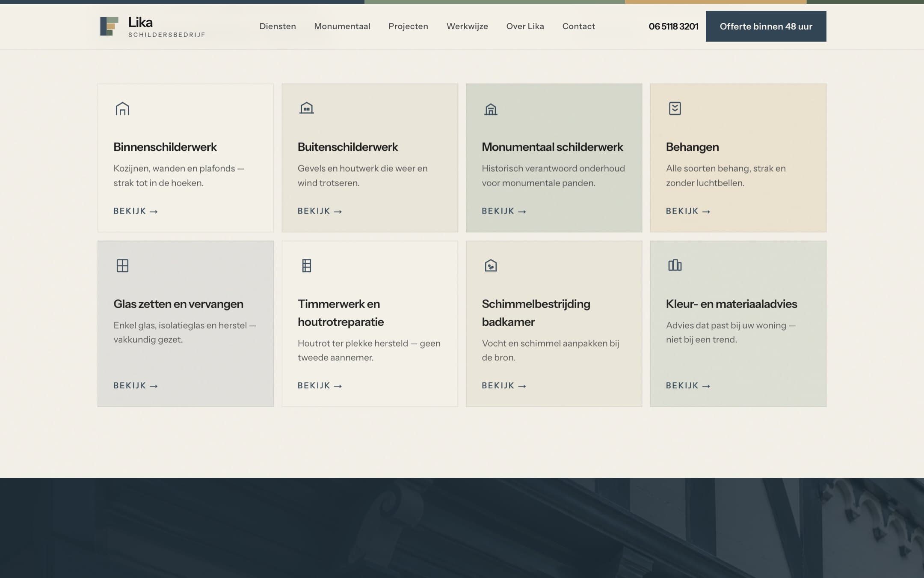Click the Offerte binnen 48 uur button

766,26
